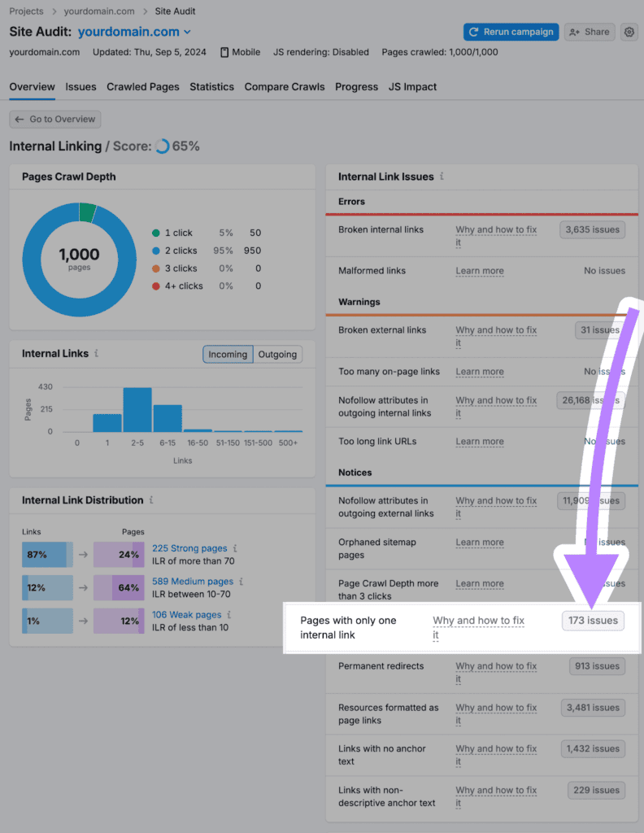Image resolution: width=644 pixels, height=833 pixels.
Task: Click info icon beside 106 Weak pages
Action: click(x=228, y=615)
